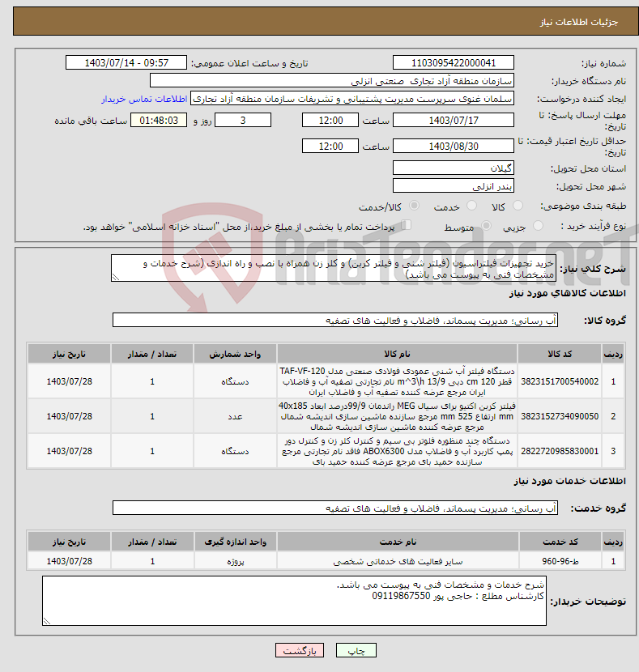Screen dimensions: 639x672
Task: Click service name سایر فعالیت های خدماتی شخصی
Action: (x=398, y=561)
